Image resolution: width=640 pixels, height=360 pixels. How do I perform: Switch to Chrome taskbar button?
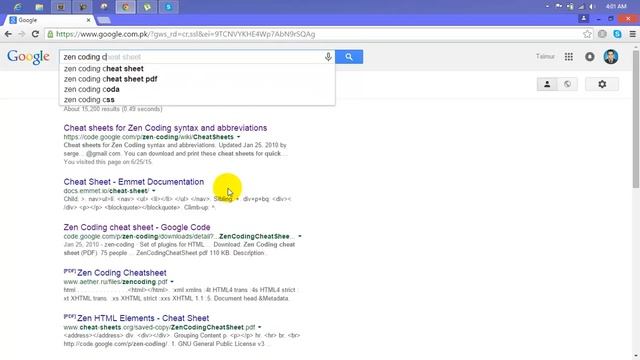tap(125, 7)
